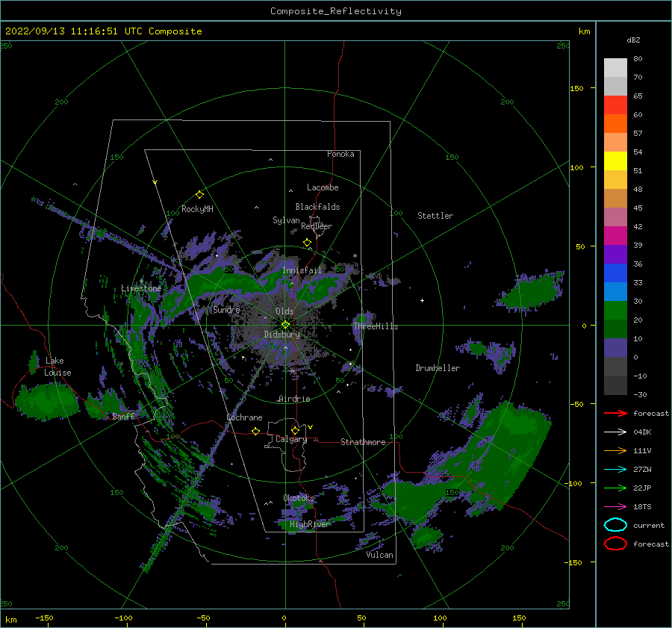Click the Didsbury label
The width and height of the screenshot is (672, 628).
[282, 335]
